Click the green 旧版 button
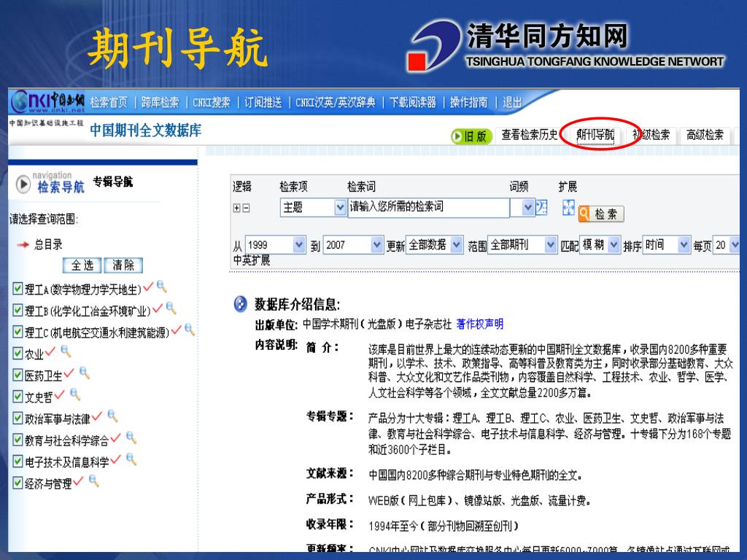 click(x=471, y=136)
